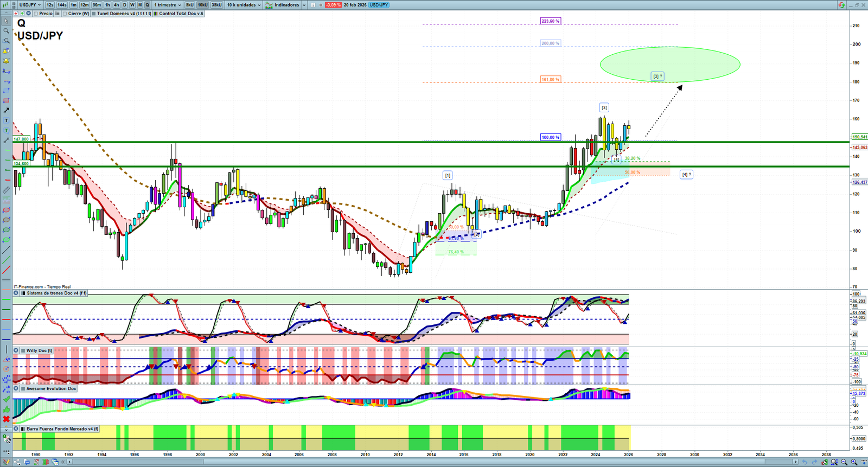Image resolution: width=868 pixels, height=467 pixels.
Task: Click the 100,00 % Fibonacci level label
Action: 550,137
